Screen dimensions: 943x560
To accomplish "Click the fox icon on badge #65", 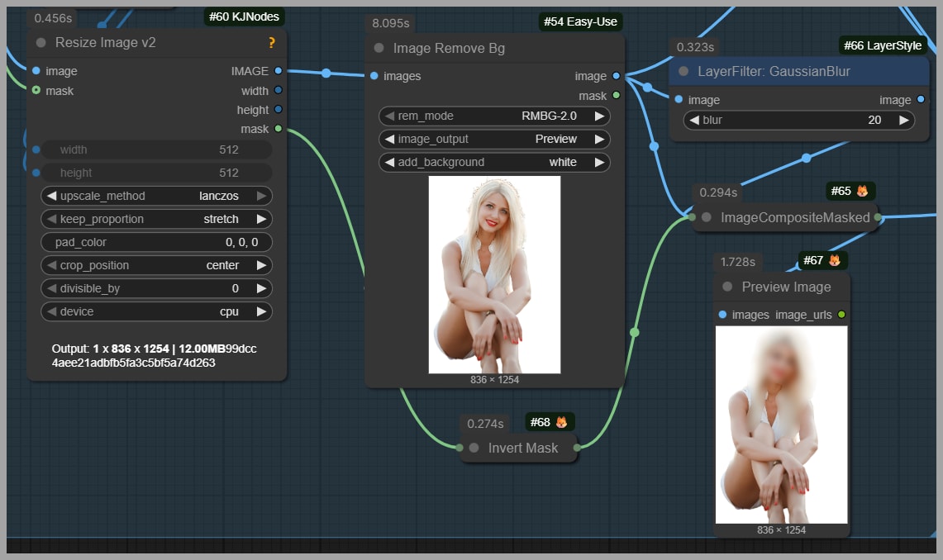I will click(x=862, y=192).
